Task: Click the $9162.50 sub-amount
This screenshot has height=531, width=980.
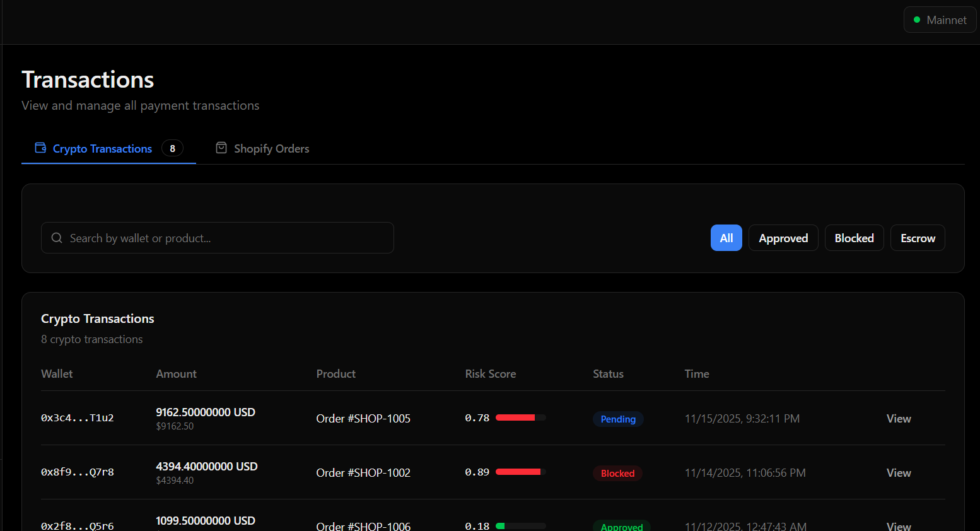Action: coord(175,426)
